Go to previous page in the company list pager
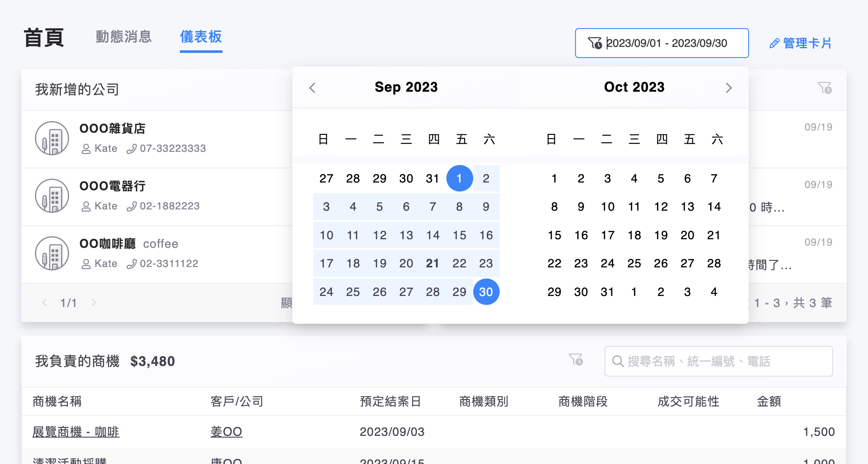Screen dimensions: 868x464 click(44, 302)
